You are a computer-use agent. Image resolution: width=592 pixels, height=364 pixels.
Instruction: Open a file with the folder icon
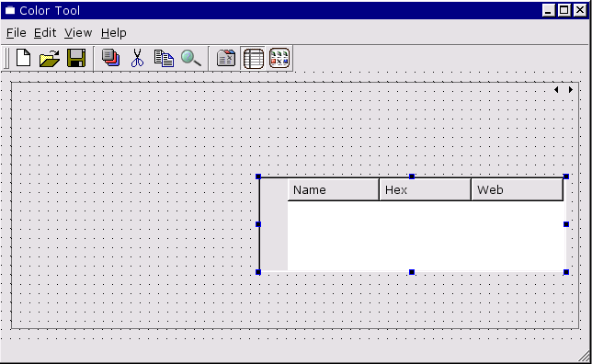pos(50,58)
